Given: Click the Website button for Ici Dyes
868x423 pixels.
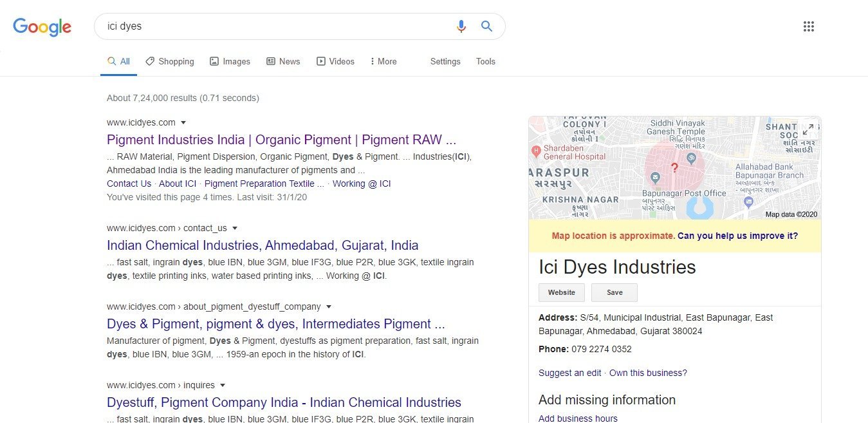Looking at the screenshot, I should pyautogui.click(x=561, y=292).
